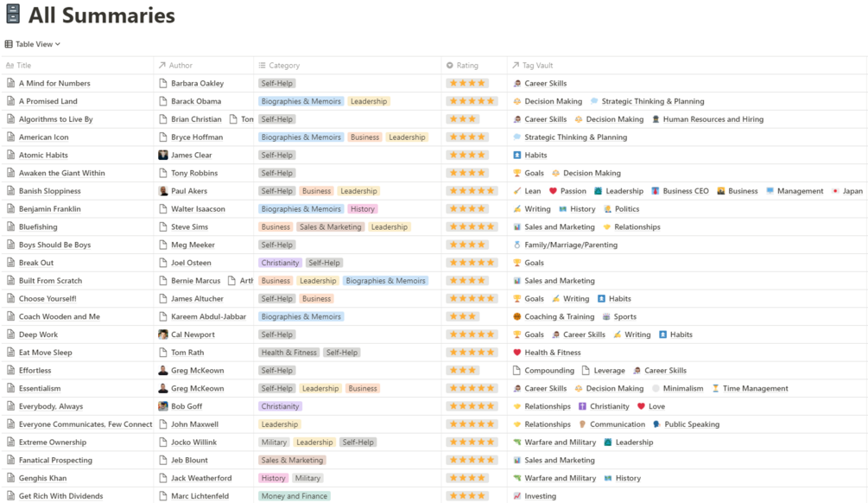
Task: Click the Tag Vault column header
Action: tap(533, 66)
